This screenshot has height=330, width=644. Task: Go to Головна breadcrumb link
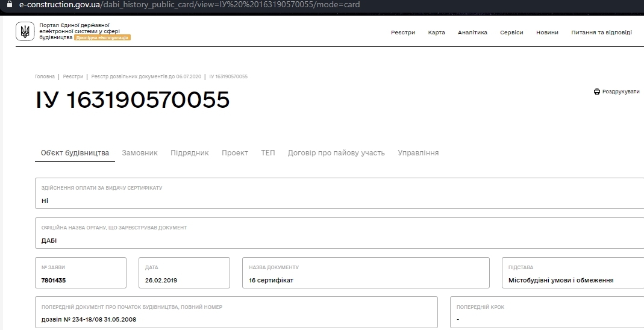coord(45,76)
